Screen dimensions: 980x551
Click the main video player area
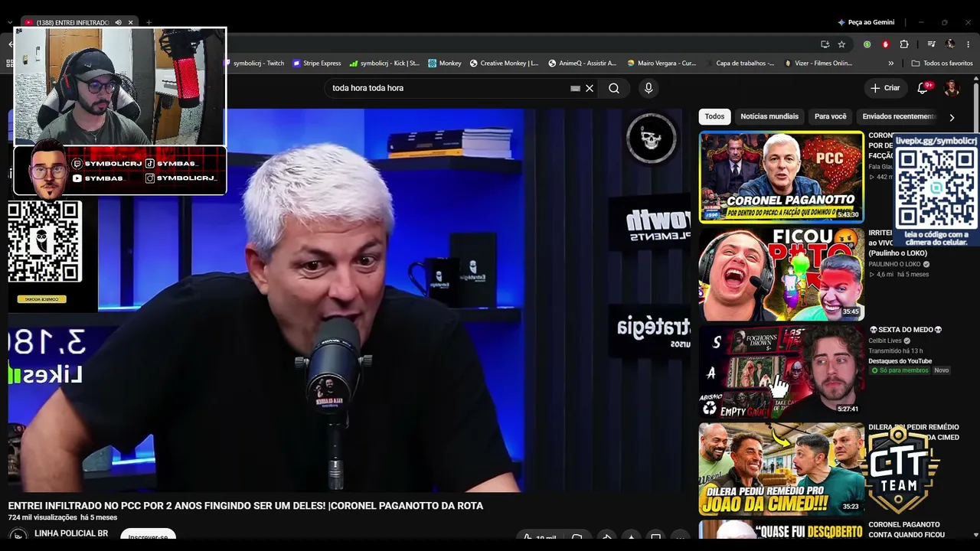pos(349,300)
